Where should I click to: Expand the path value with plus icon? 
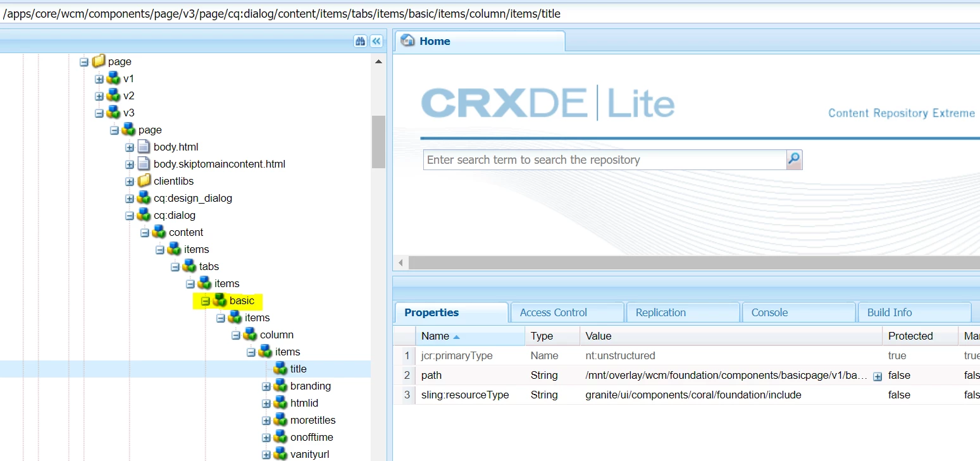point(878,376)
